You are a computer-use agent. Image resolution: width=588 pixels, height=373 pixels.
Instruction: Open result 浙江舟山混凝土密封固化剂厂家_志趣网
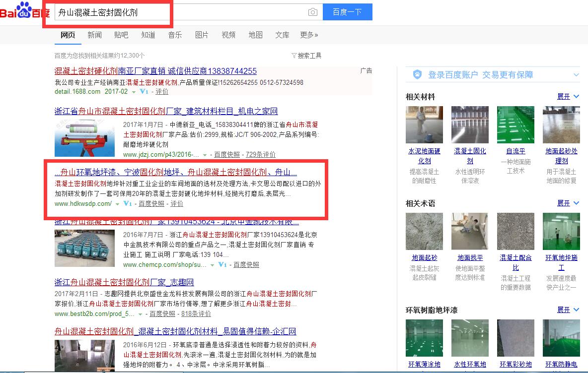[124, 282]
